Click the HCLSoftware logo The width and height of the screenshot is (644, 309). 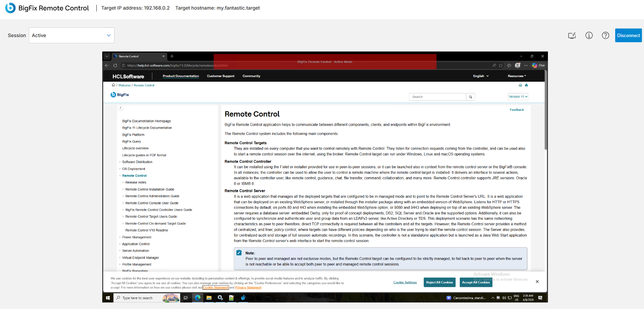coord(128,76)
